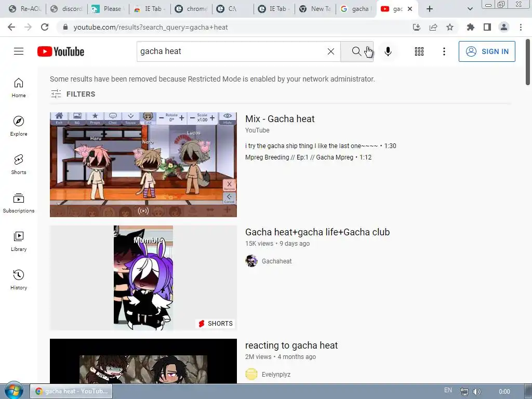
Task: Go to the YouTube logo homepage
Action: 61,51
